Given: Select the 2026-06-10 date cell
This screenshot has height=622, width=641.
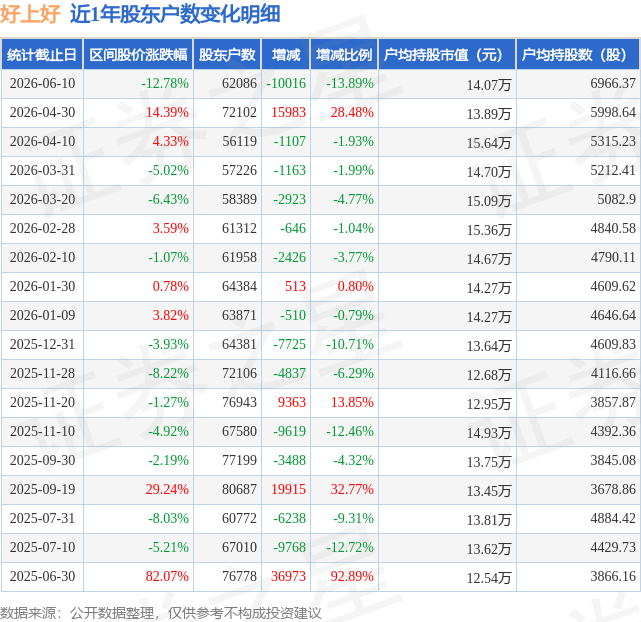Looking at the screenshot, I should 43,83.
